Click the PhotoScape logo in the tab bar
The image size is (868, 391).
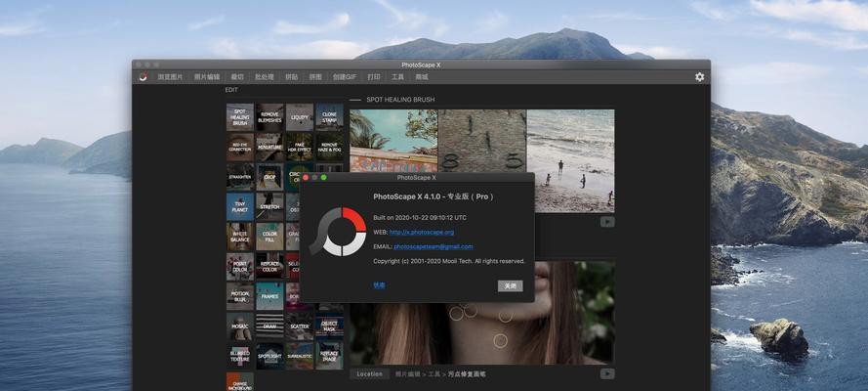point(143,77)
